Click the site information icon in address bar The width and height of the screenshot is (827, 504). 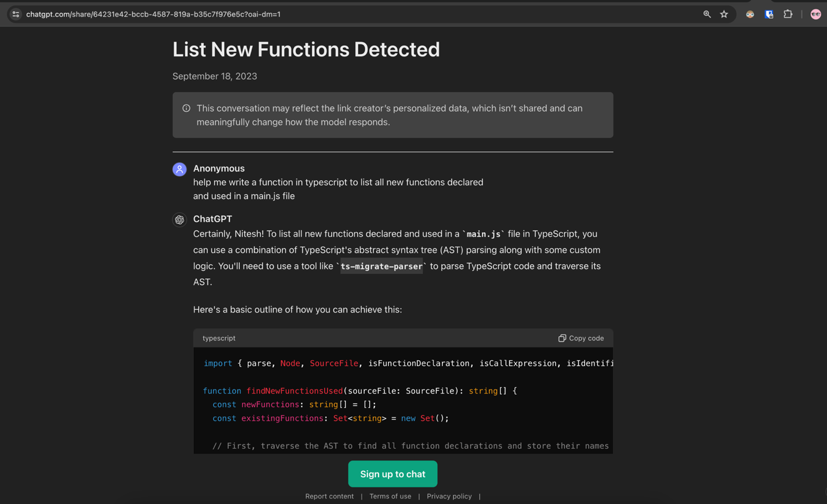point(16,15)
